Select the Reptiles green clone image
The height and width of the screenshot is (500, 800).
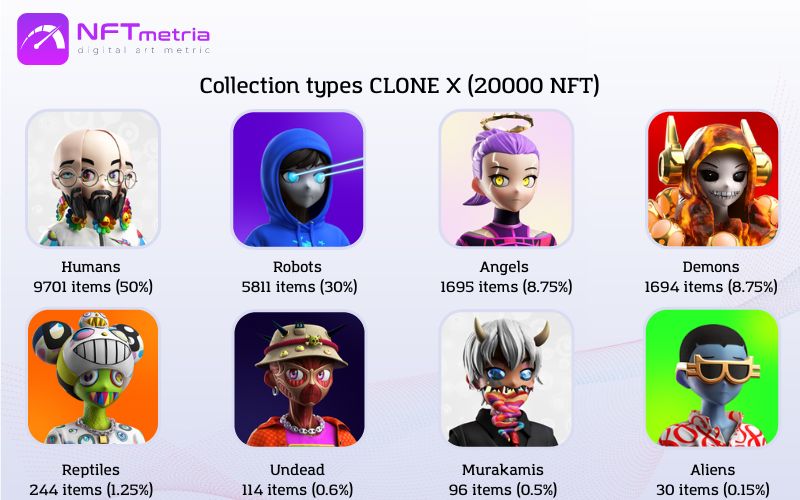pyautogui.click(x=93, y=377)
